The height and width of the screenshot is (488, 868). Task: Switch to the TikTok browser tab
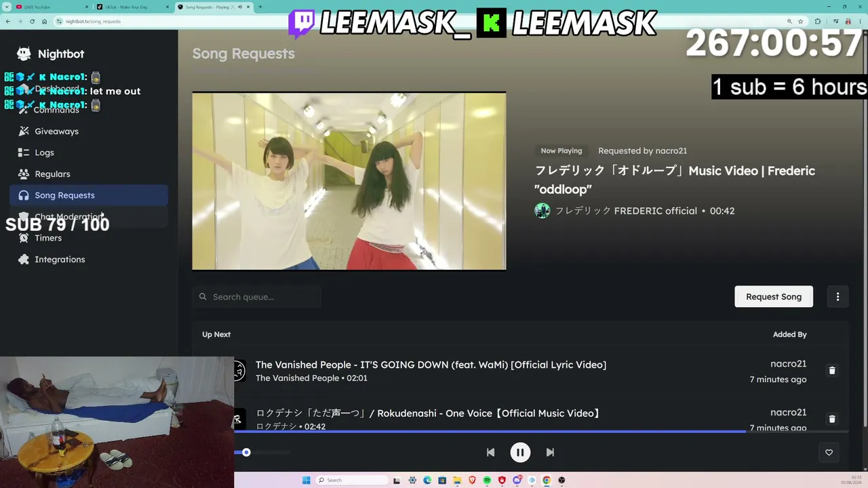click(x=133, y=7)
